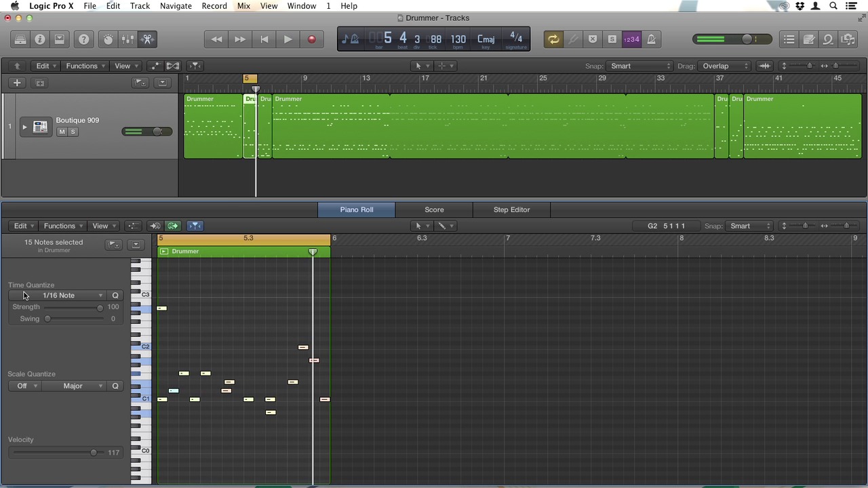This screenshot has height=488, width=868.
Task: Click the Record button in transport
Action: coord(311,39)
